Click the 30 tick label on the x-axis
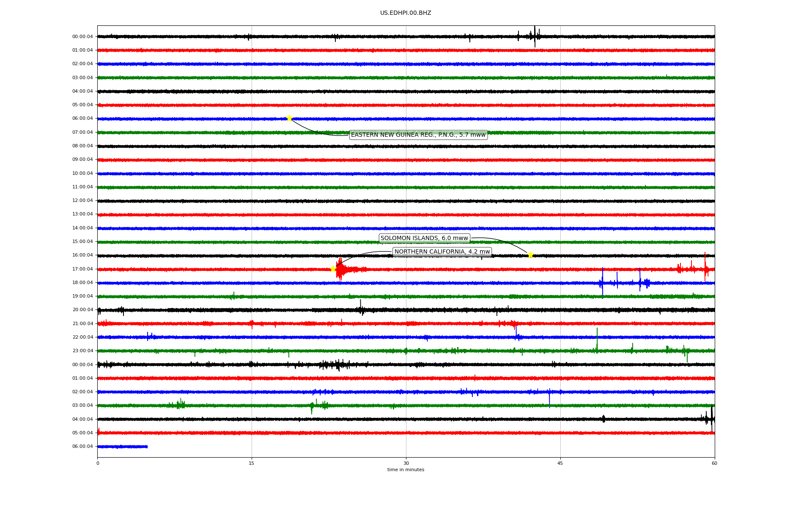This screenshot has width=812, height=508. [x=406, y=463]
